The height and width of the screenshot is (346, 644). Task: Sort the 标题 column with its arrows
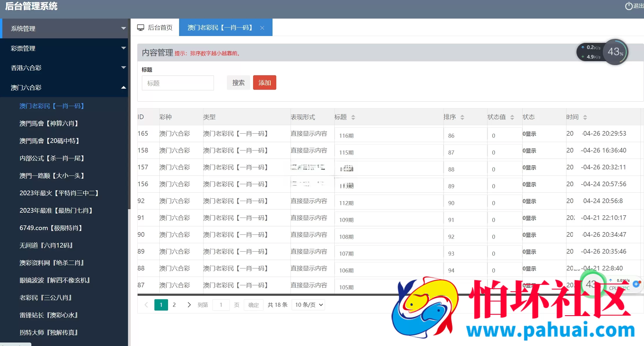(353, 117)
